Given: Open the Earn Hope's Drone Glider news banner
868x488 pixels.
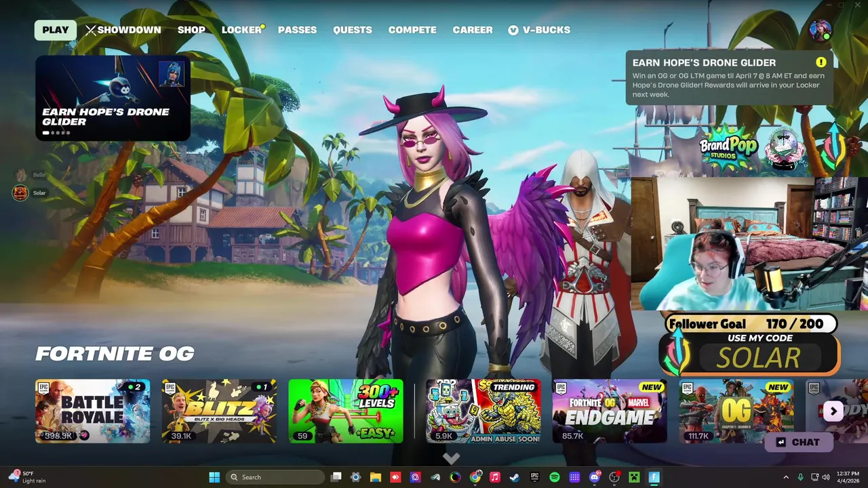Looking at the screenshot, I should (x=113, y=98).
